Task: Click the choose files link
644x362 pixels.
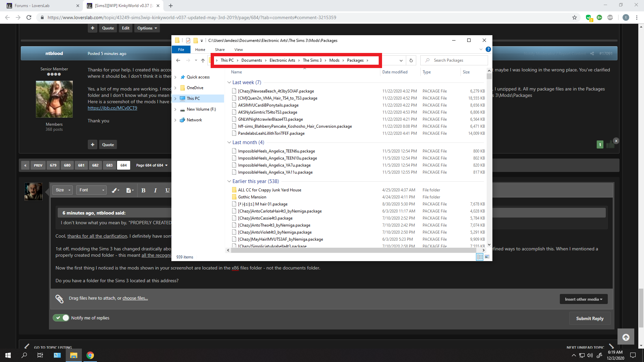Action: pos(135,298)
